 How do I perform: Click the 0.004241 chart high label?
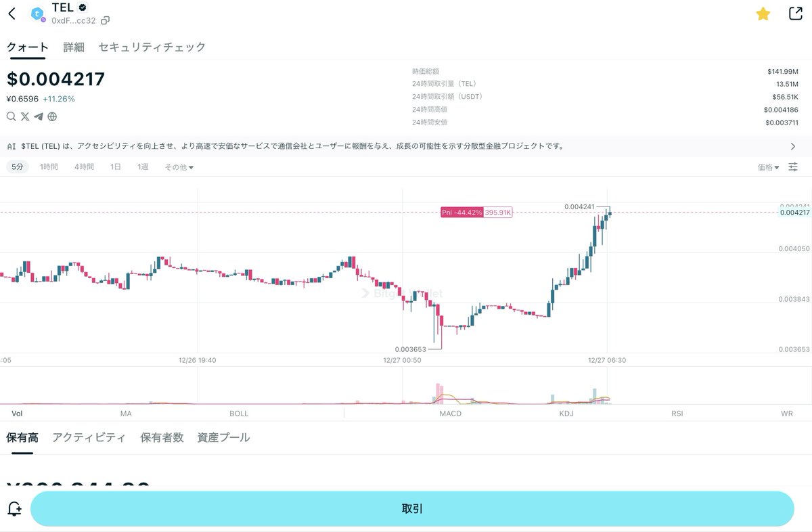[x=579, y=206]
